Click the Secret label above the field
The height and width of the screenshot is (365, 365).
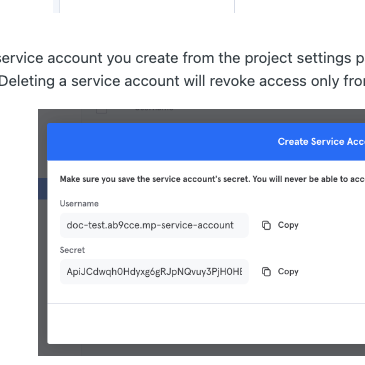(72, 250)
